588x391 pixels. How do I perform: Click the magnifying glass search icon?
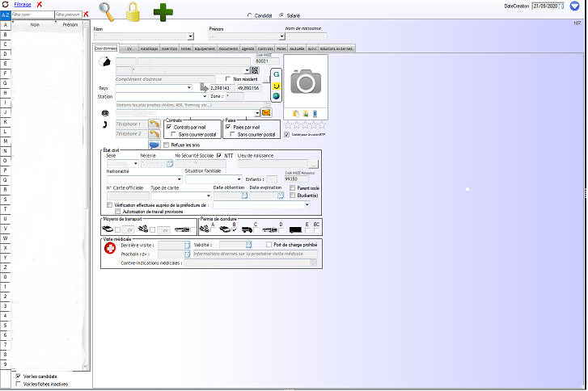pyautogui.click(x=107, y=11)
